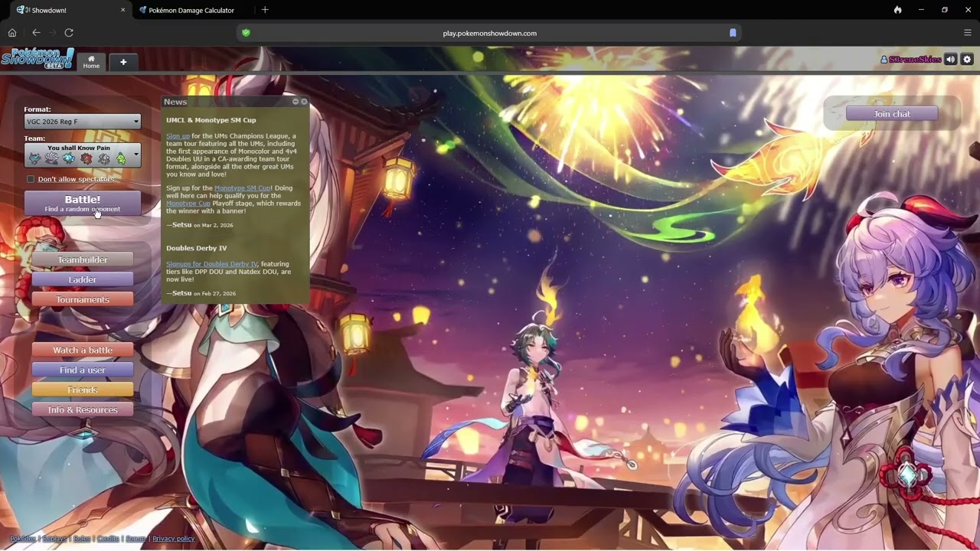Click the address bar play.pokemonshowdown.com
This screenshot has height=551, width=980.
pos(489,33)
